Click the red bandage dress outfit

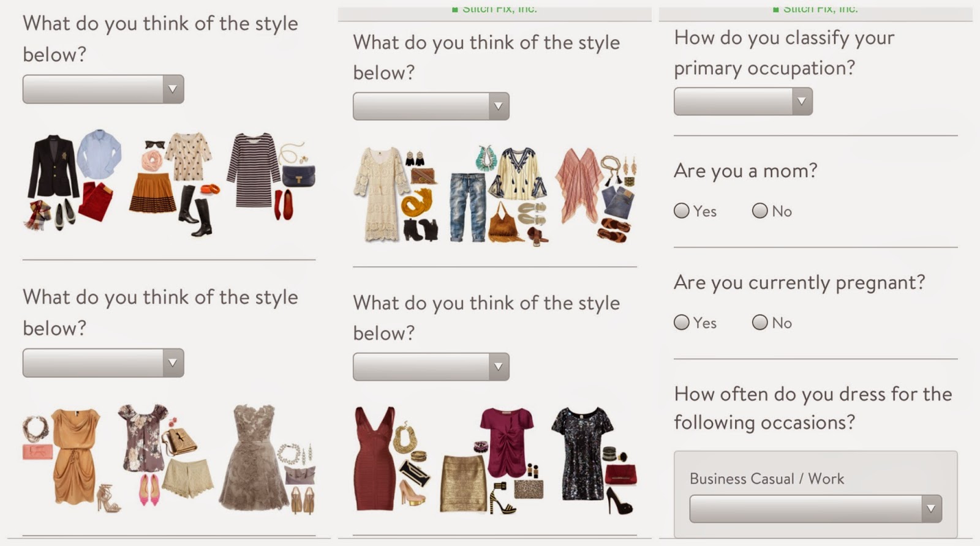(x=390, y=458)
